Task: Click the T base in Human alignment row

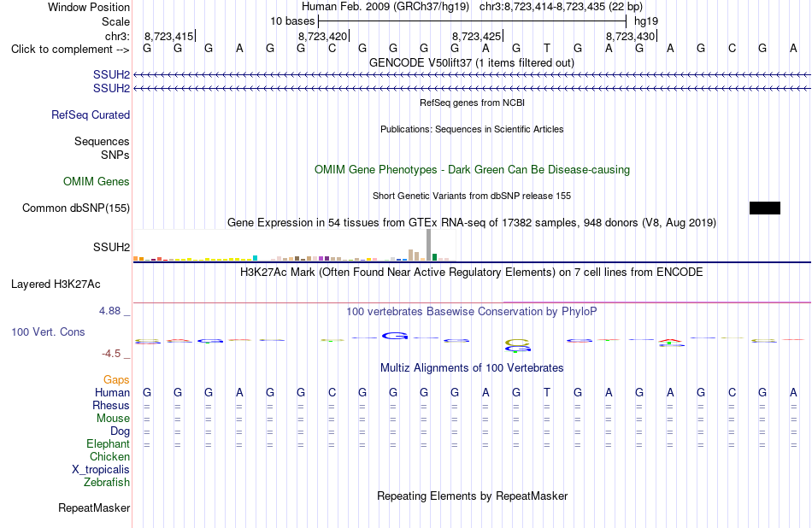Action: [x=547, y=392]
